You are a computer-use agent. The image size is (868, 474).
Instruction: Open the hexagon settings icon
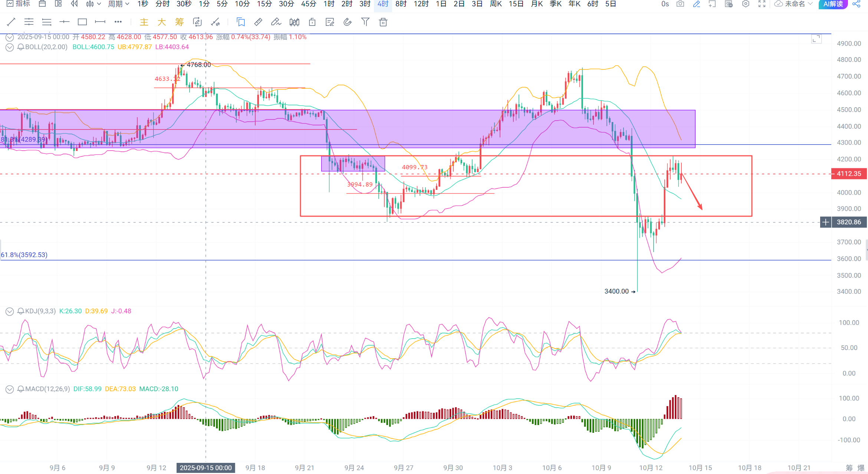tap(746, 4)
